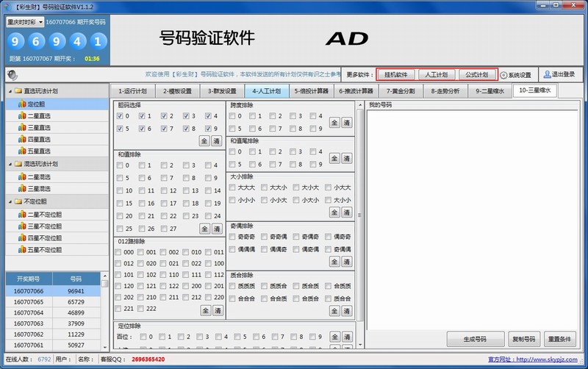Click the speaker announcement icon
This screenshot has width=588, height=369.
[x=12, y=74]
